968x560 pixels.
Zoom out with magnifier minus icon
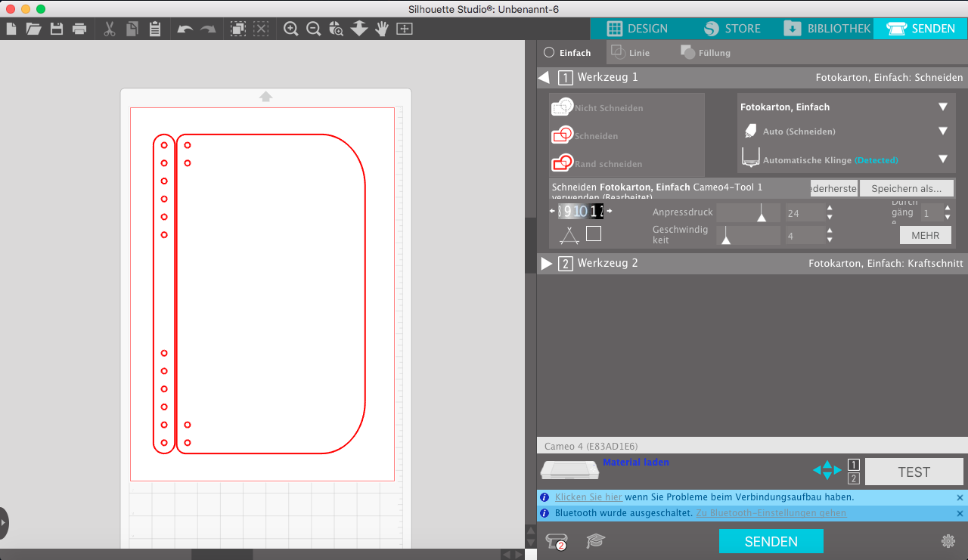[x=314, y=29]
